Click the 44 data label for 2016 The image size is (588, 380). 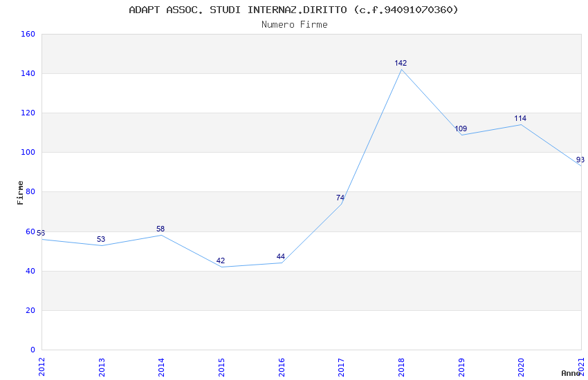(280, 256)
